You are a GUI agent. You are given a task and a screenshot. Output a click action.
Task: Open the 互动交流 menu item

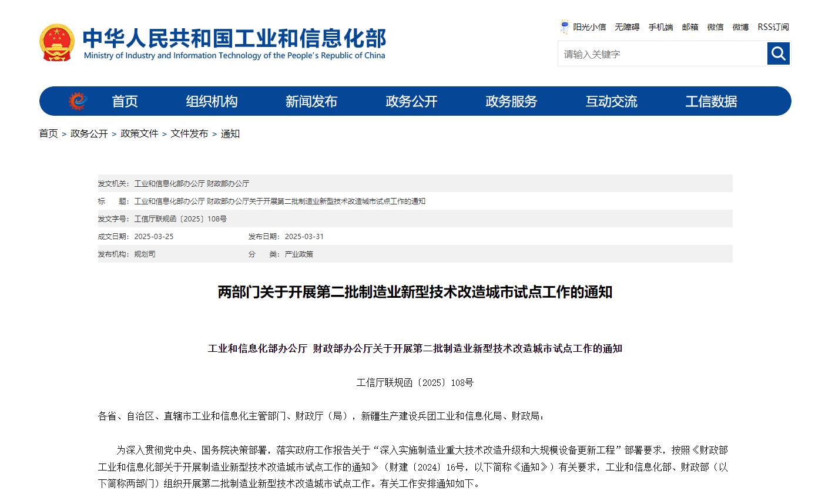[x=611, y=102]
